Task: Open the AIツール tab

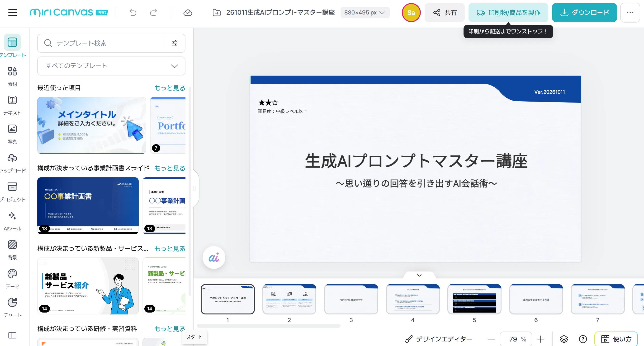Action: [x=12, y=221]
